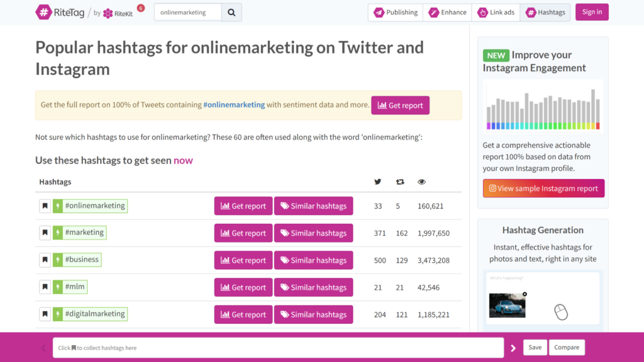Click the blue car photo thumbnail

[508, 305]
